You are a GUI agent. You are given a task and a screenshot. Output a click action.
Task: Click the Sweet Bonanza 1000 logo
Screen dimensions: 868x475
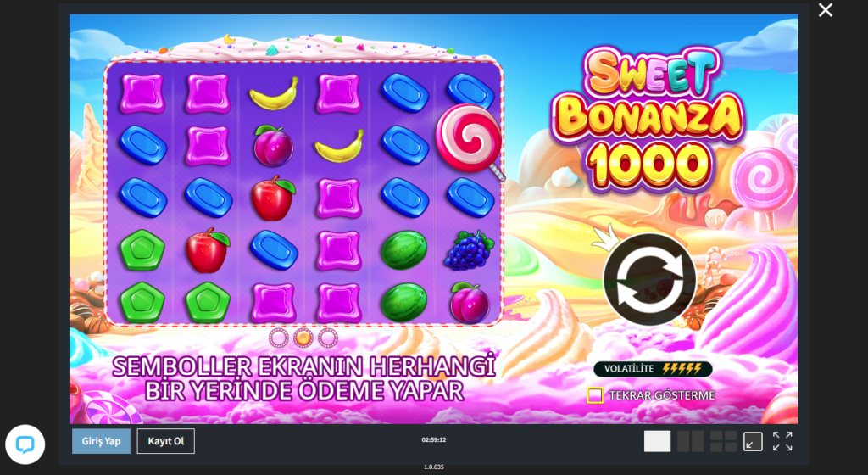[647, 117]
